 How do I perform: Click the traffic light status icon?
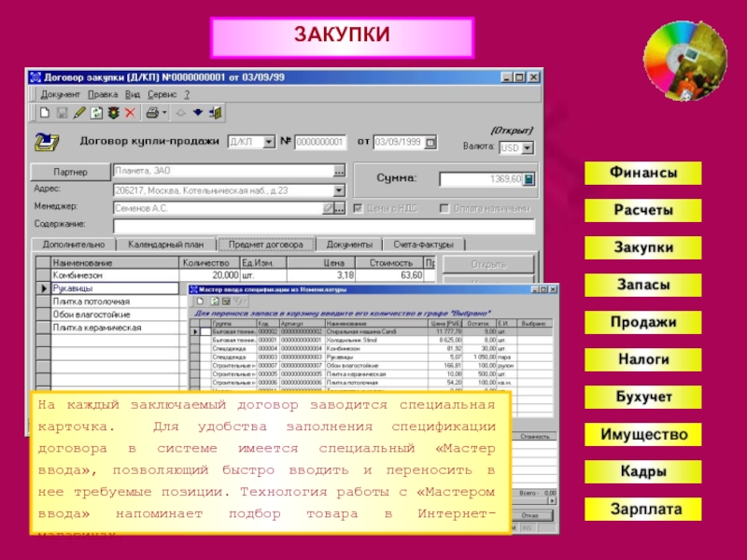(x=113, y=113)
